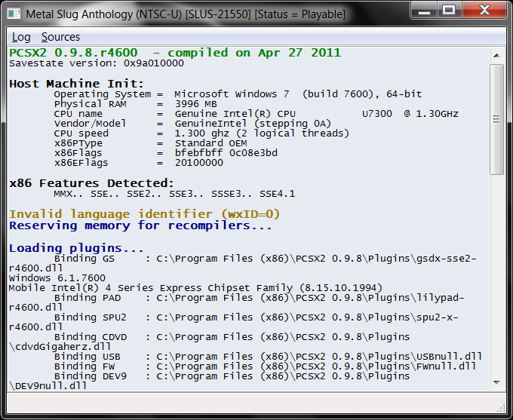Click the Binding FW FWnull.dll line
The width and height of the screenshot is (513, 420).
(265, 366)
